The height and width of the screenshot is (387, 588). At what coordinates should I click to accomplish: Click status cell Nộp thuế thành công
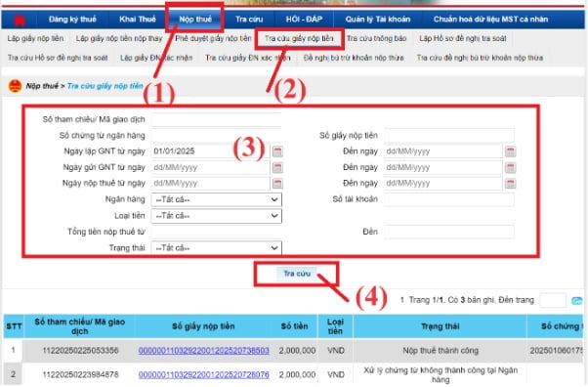pos(441,351)
